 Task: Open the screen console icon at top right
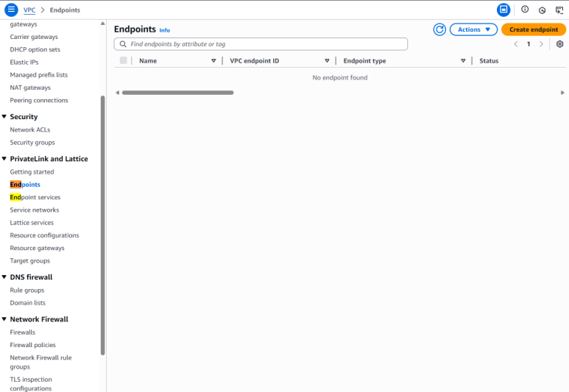[x=559, y=10]
